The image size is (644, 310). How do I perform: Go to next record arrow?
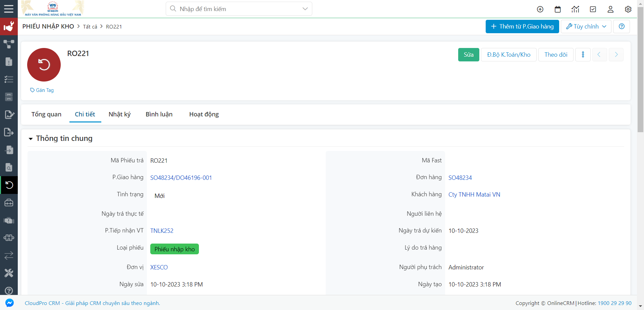click(616, 55)
